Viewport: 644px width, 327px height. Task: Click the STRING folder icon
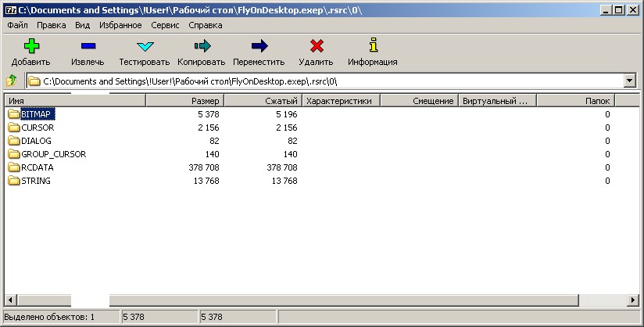point(14,181)
